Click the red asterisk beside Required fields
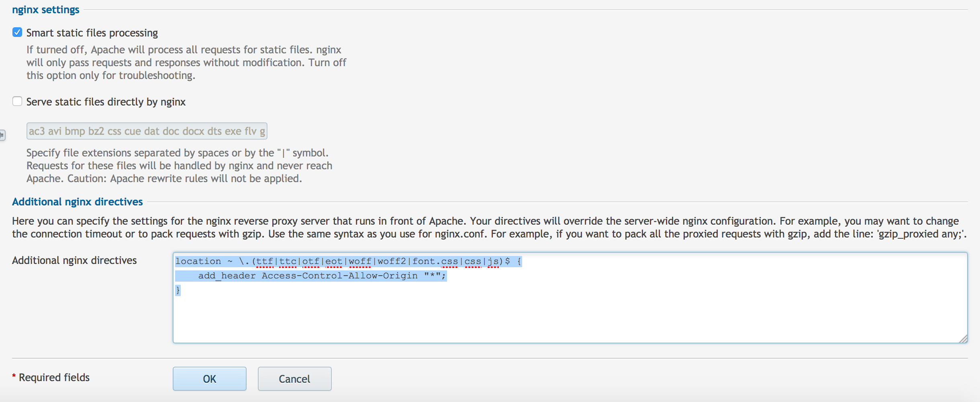 (13, 376)
